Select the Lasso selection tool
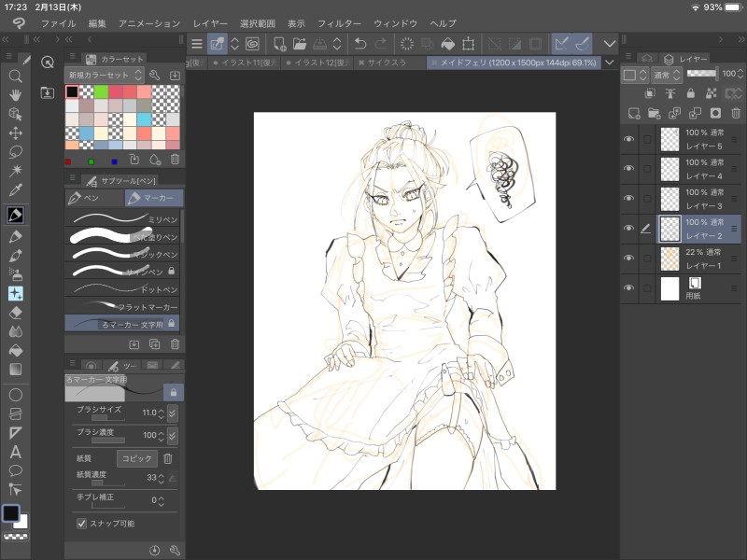The image size is (747, 560). pyautogui.click(x=15, y=152)
